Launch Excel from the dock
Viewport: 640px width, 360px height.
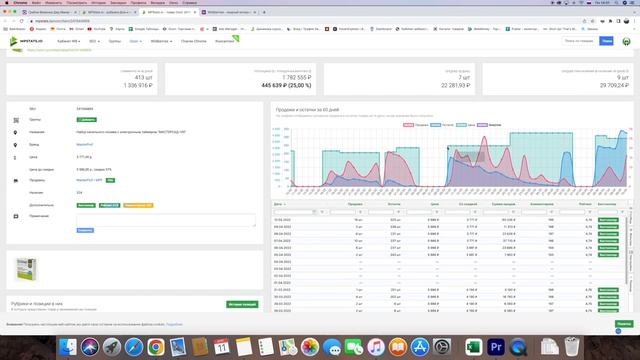(473, 347)
